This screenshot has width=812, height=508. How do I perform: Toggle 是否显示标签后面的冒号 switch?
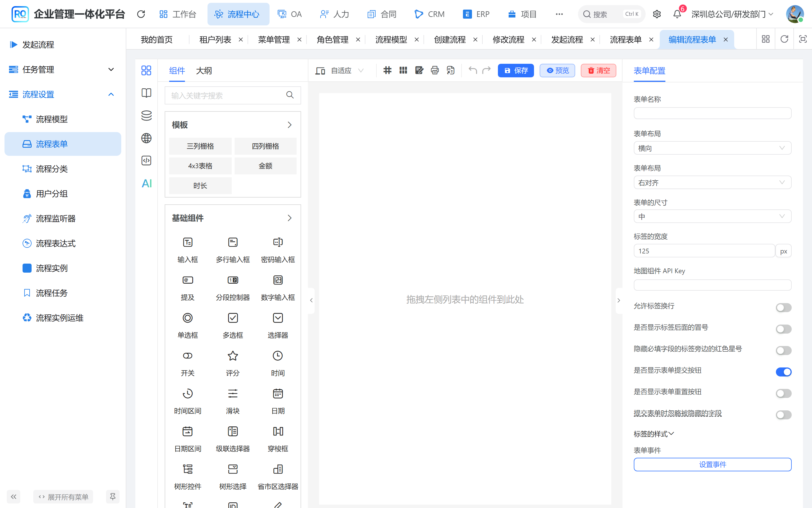pyautogui.click(x=784, y=329)
